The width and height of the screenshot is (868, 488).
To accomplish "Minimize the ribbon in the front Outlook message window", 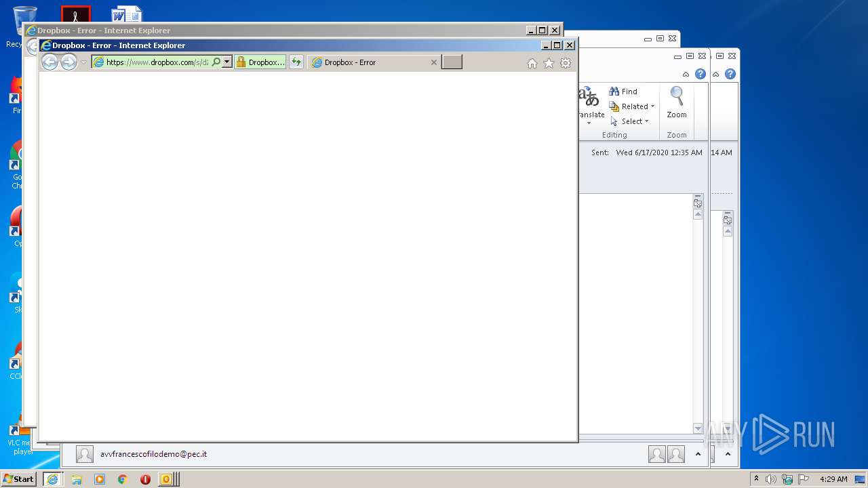I will (686, 75).
